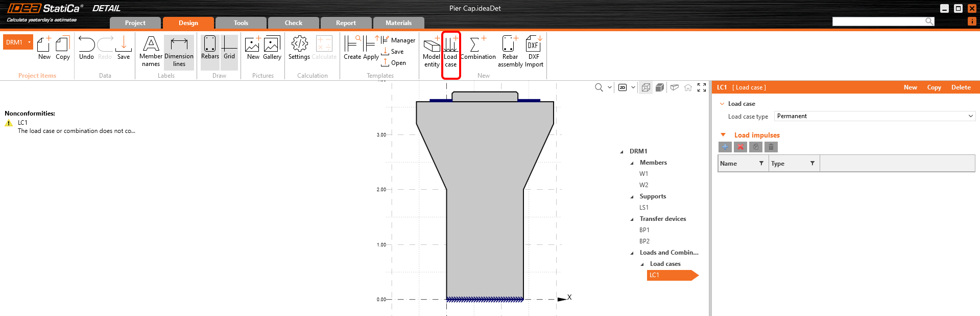Click Delete in the LC1 panel header
The image size is (980, 316).
point(961,87)
